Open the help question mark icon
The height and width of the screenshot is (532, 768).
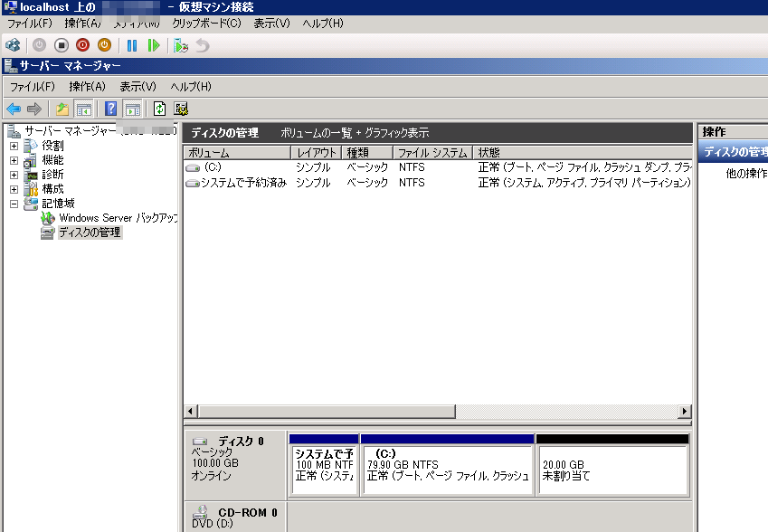click(111, 109)
